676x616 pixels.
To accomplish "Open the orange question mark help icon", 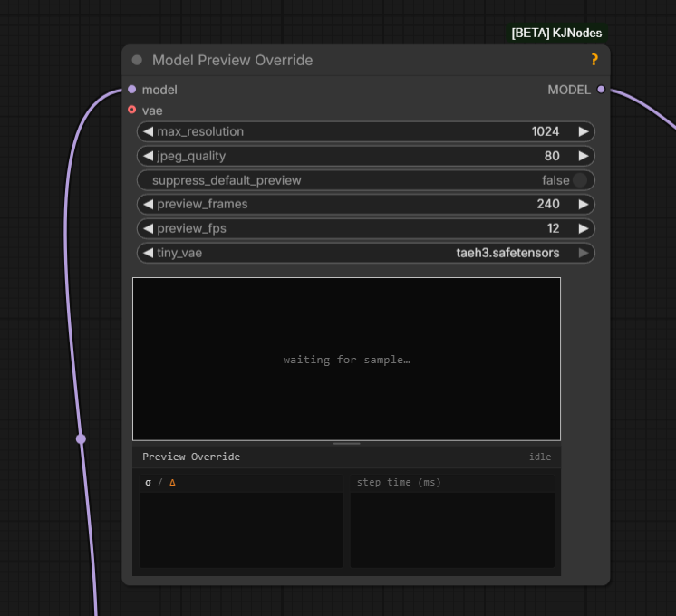I will tap(594, 60).
